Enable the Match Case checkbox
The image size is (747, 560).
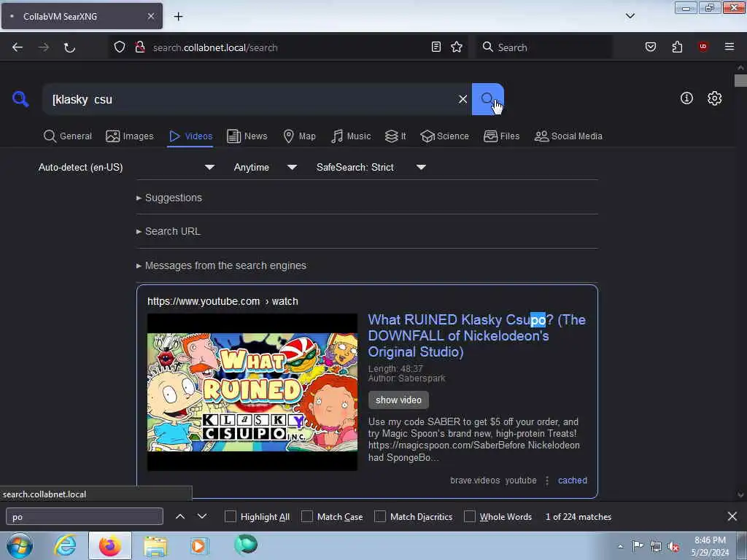pyautogui.click(x=307, y=516)
